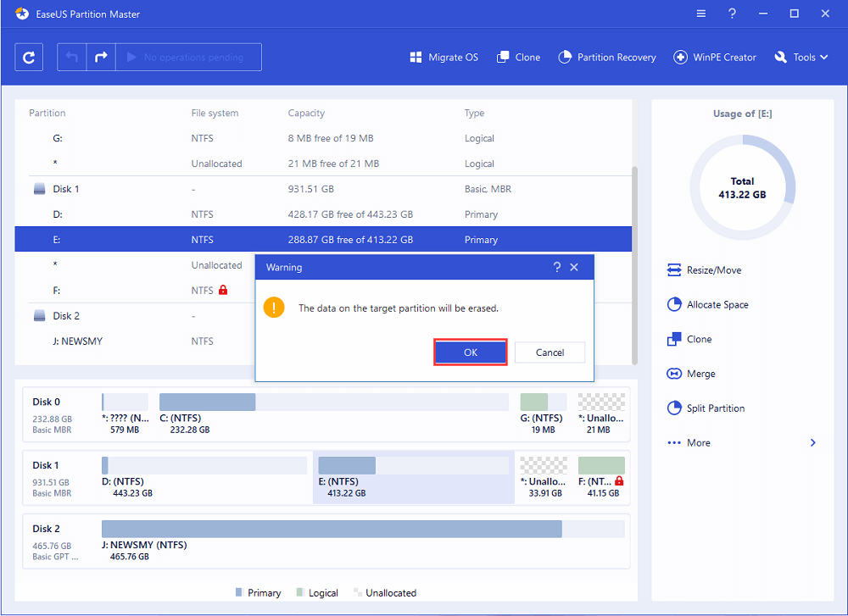Image resolution: width=848 pixels, height=616 pixels.
Task: Confirm the warning with OK
Action: coord(471,352)
